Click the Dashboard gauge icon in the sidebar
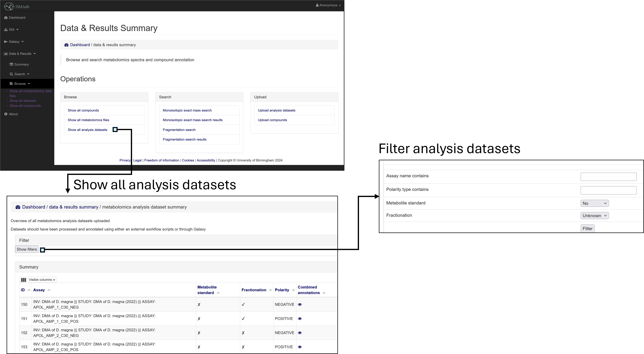The height and width of the screenshot is (354, 644). (6, 17)
